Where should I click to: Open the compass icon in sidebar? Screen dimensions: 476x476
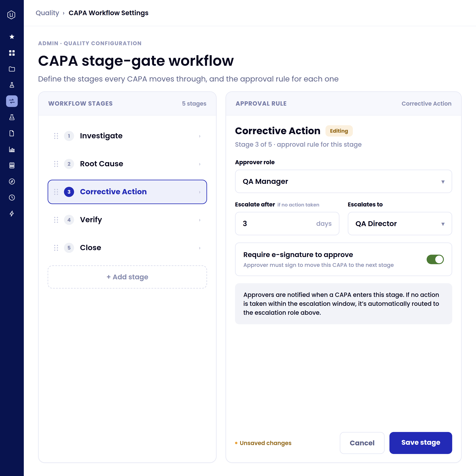12,181
